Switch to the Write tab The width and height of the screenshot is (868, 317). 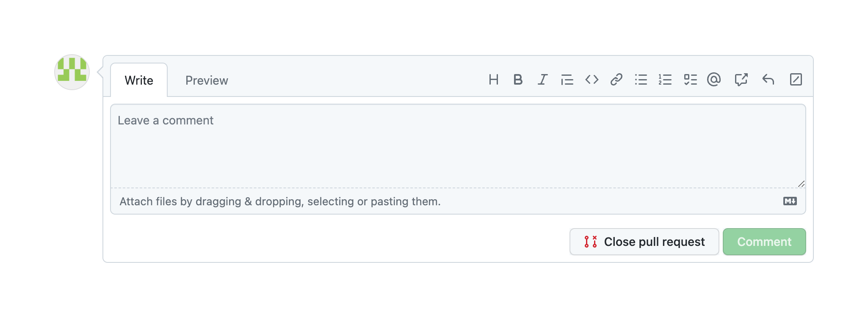pos(139,80)
